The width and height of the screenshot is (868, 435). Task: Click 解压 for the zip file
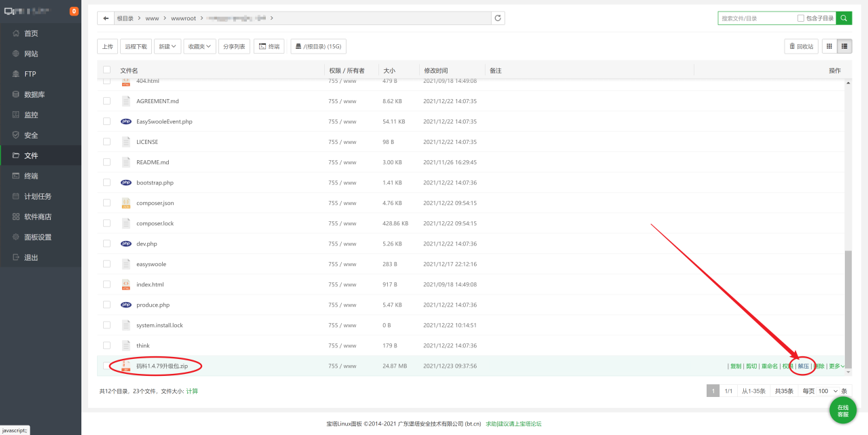point(803,366)
